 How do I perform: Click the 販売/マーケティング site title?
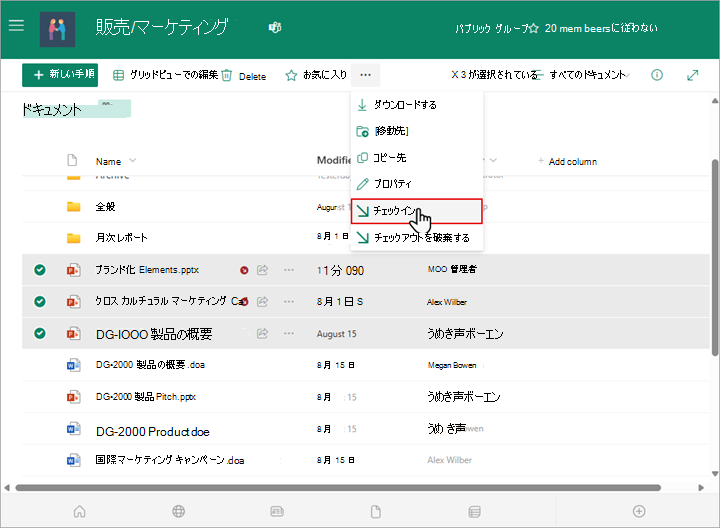click(162, 28)
